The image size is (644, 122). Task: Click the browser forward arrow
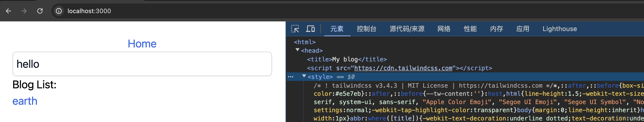[x=24, y=11]
